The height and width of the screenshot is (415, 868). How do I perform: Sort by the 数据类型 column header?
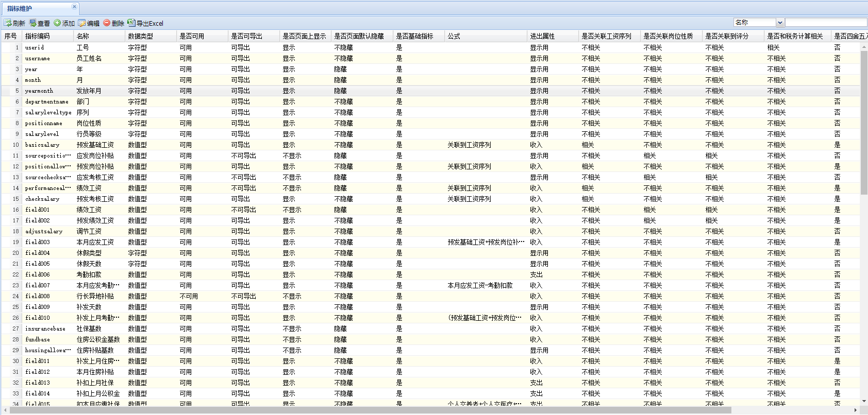141,36
